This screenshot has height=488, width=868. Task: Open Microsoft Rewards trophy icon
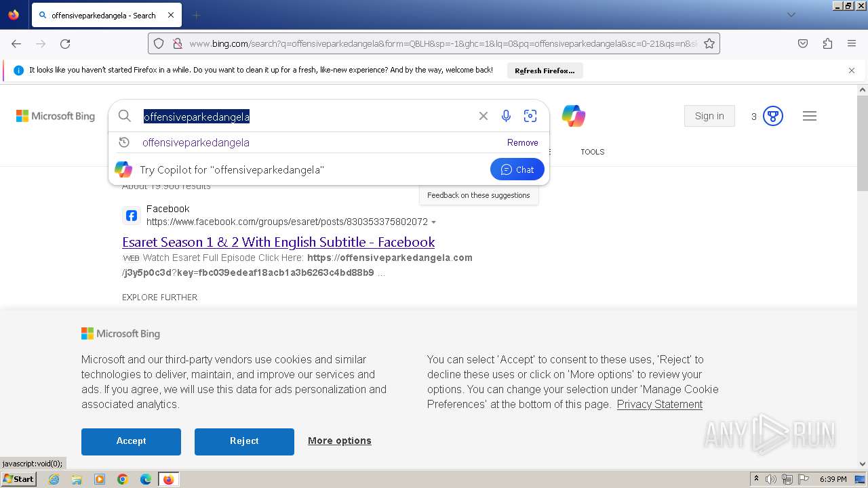click(x=773, y=116)
